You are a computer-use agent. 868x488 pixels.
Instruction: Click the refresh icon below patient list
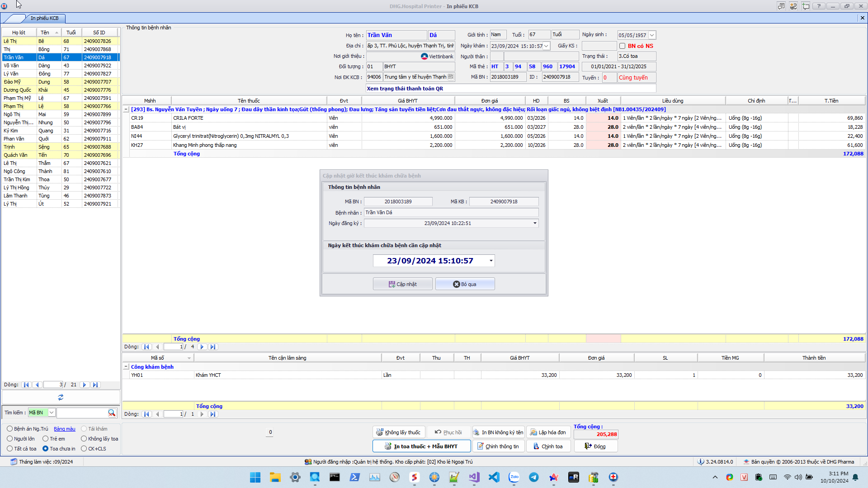61,397
